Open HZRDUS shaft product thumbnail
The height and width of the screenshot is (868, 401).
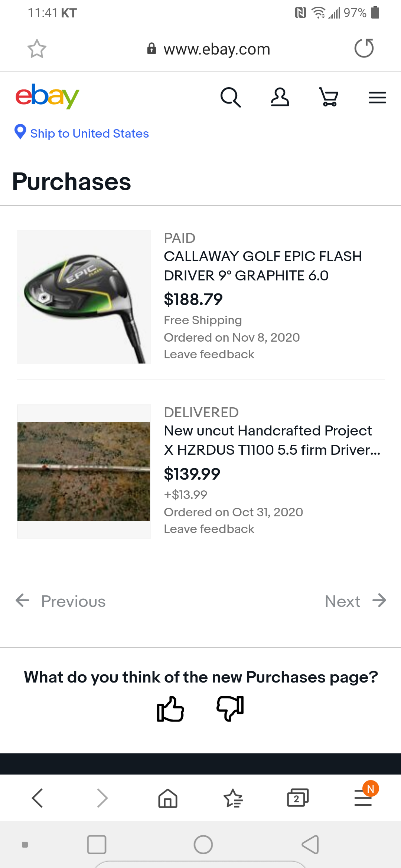(84, 471)
